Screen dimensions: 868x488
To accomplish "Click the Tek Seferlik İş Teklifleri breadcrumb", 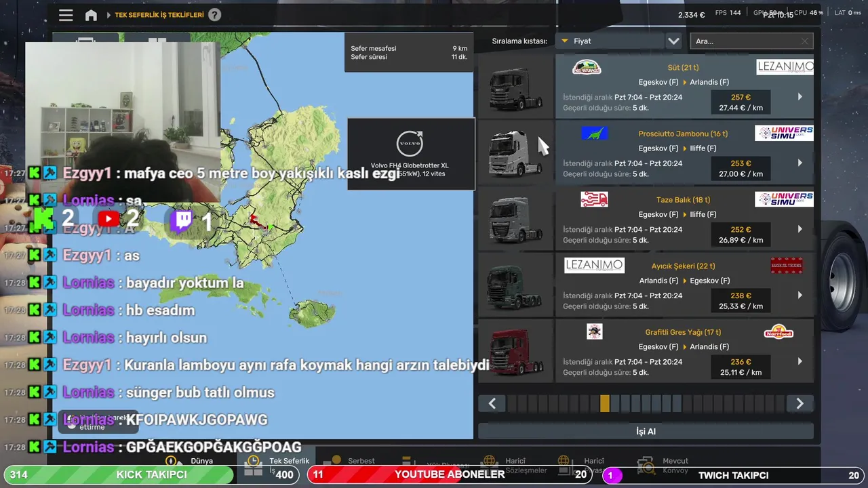I will (x=159, y=15).
